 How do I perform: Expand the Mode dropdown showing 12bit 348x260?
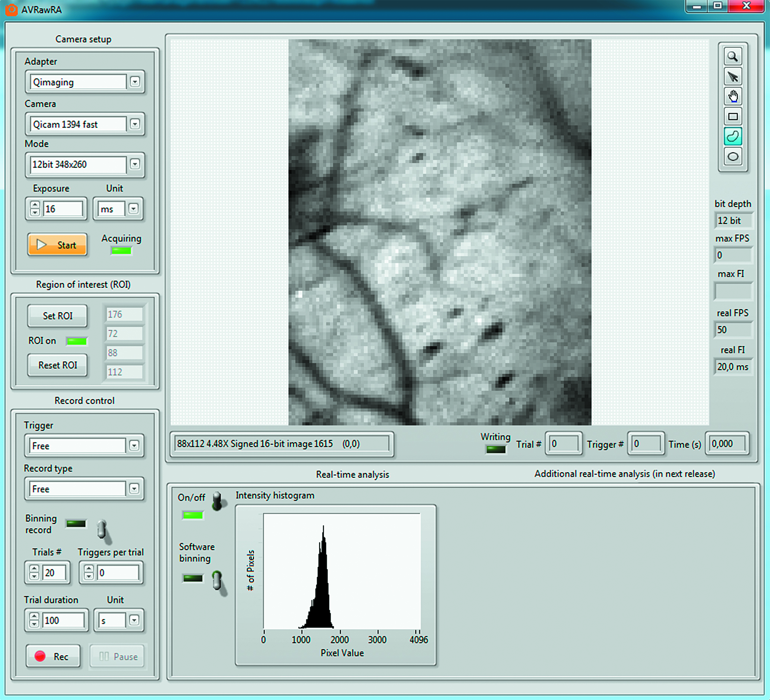click(x=135, y=164)
